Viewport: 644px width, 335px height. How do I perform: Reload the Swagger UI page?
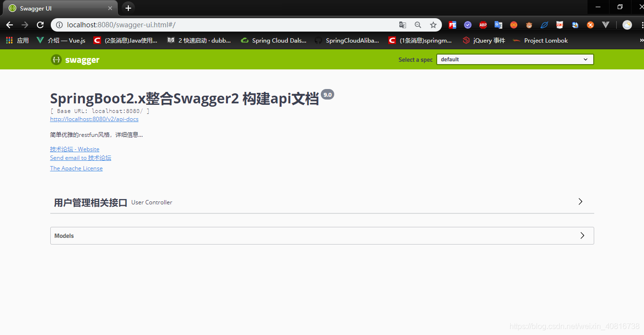[x=41, y=25]
